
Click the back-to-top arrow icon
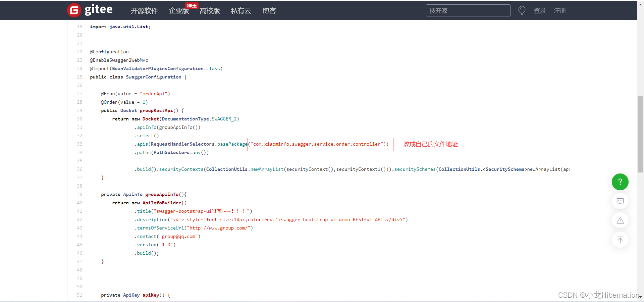coord(620,240)
